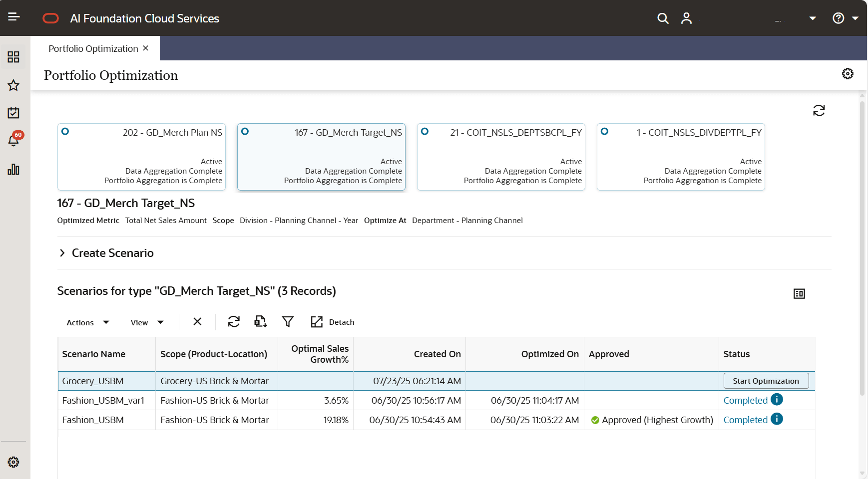Screen dimensions: 868x479
Task: Open Completed link for Fashion_USBM
Action: click(745, 420)
